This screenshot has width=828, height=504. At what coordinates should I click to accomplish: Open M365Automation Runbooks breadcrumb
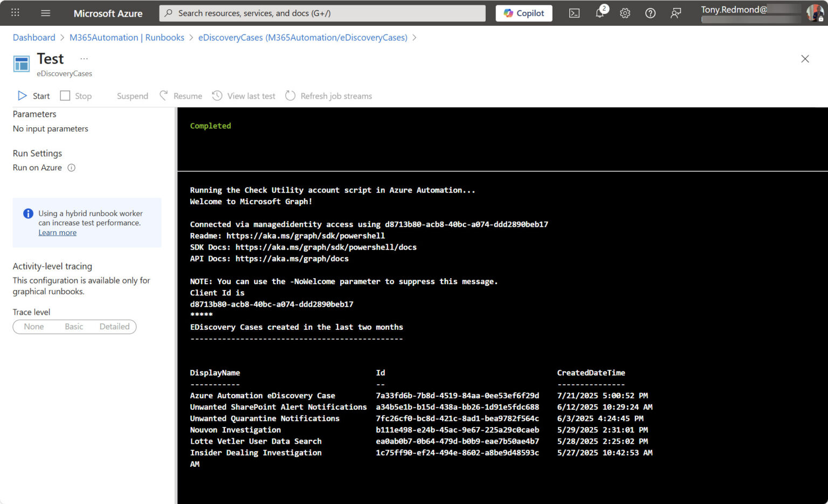coord(127,37)
